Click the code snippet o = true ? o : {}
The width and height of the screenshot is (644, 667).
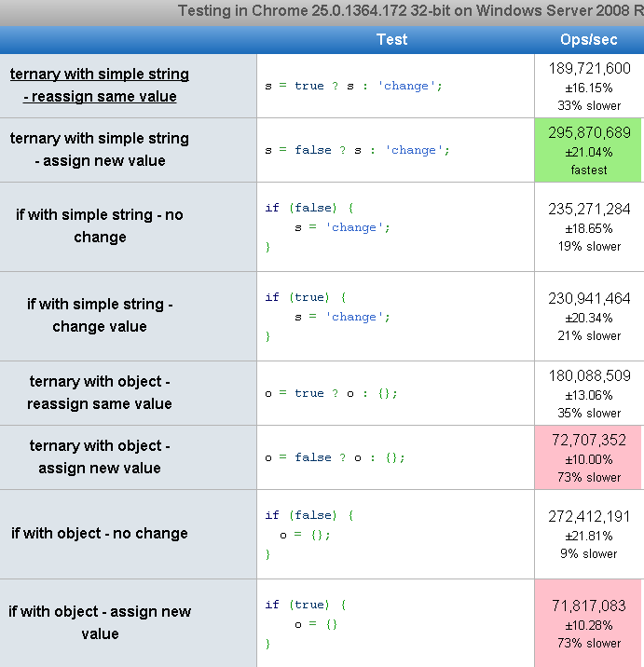332,393
